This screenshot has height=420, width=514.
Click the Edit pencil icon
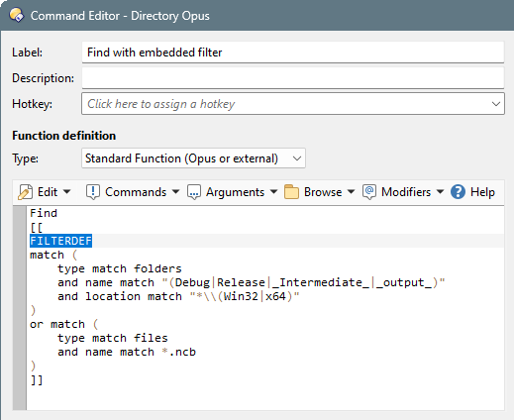(25, 192)
